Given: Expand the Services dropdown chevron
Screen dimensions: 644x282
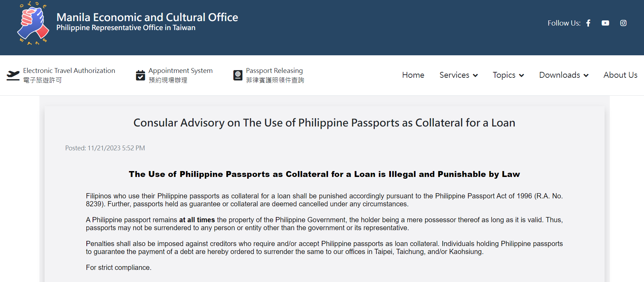Looking at the screenshot, I should (x=476, y=75).
